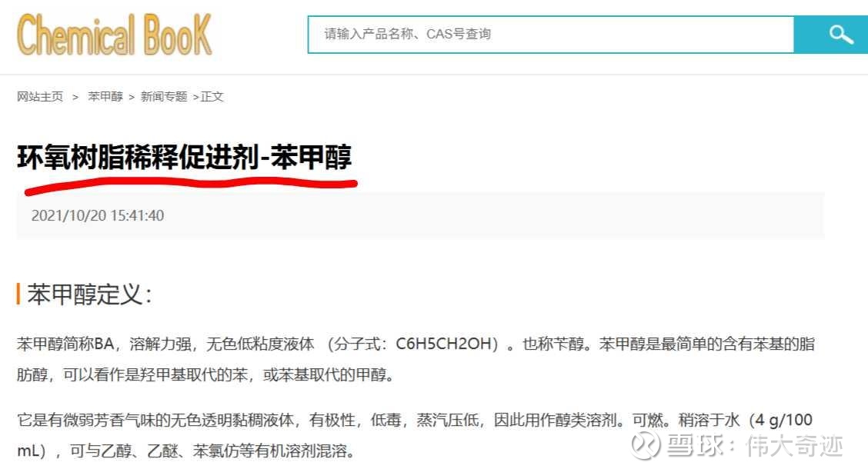The height and width of the screenshot is (472, 868).
Task: Click the formula C6H5CH2OH in the text
Action: coord(443,344)
